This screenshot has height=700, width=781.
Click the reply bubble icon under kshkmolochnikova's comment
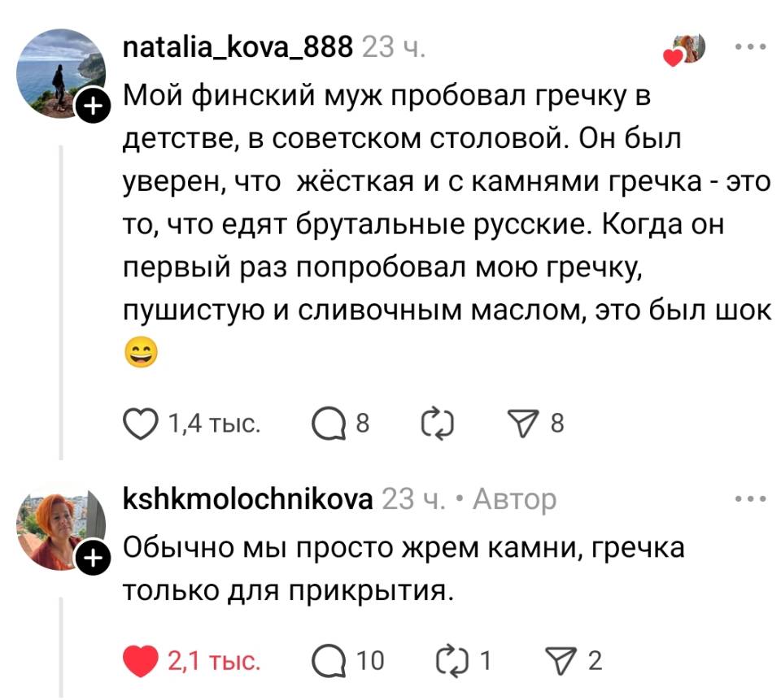329,658
